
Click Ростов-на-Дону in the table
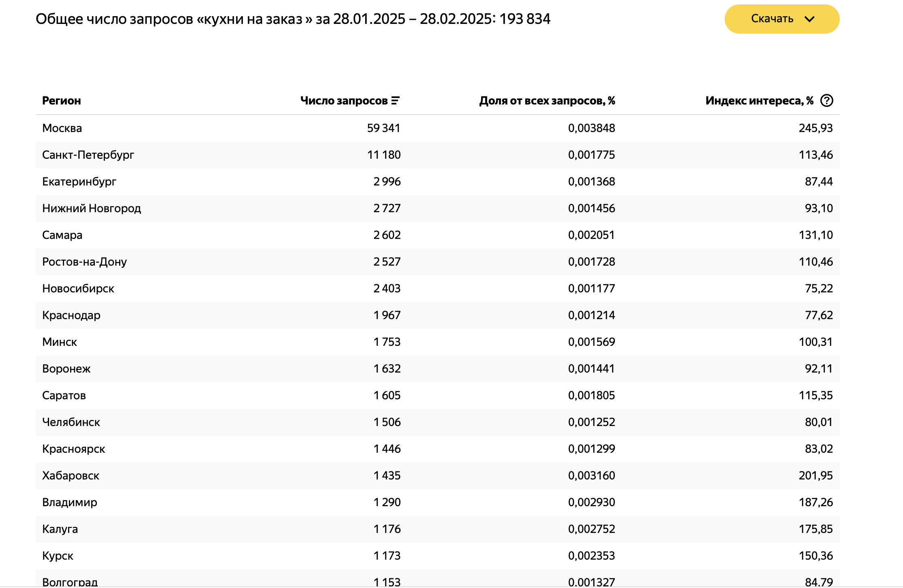tap(84, 262)
